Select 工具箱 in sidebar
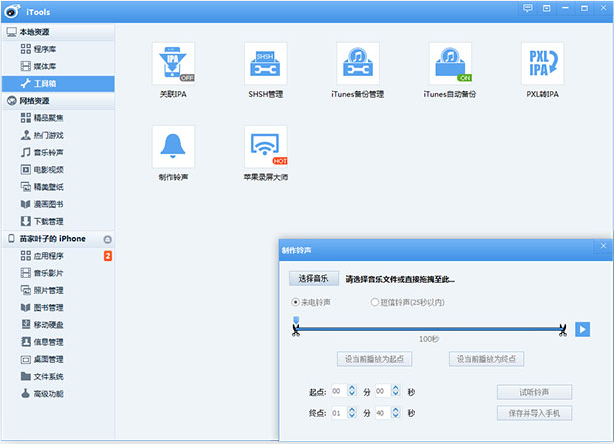 click(58, 83)
